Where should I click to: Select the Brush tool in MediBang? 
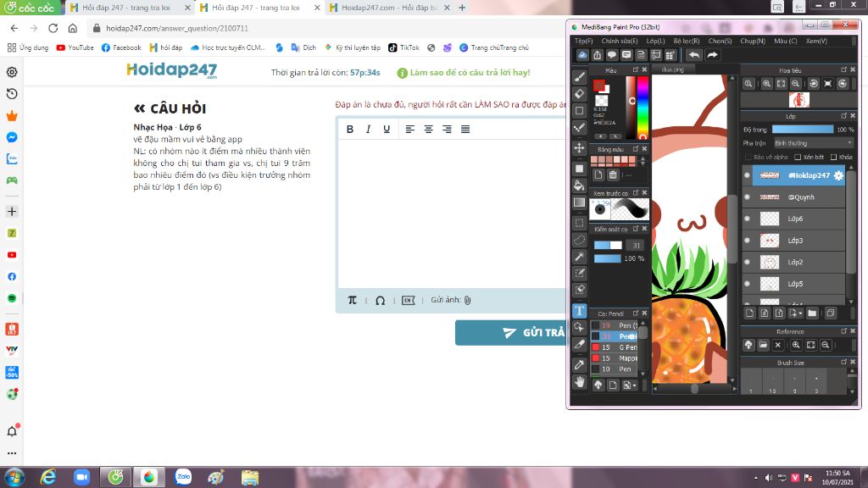point(580,77)
